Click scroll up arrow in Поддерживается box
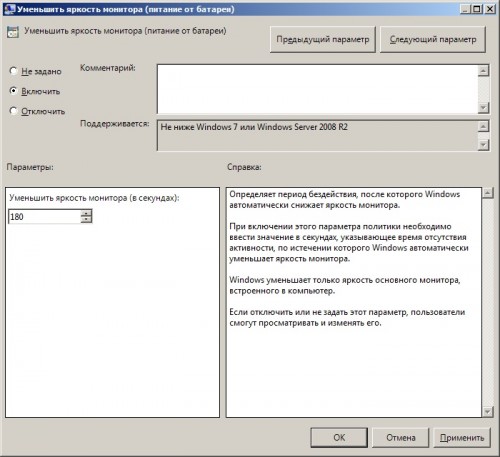 [483, 126]
